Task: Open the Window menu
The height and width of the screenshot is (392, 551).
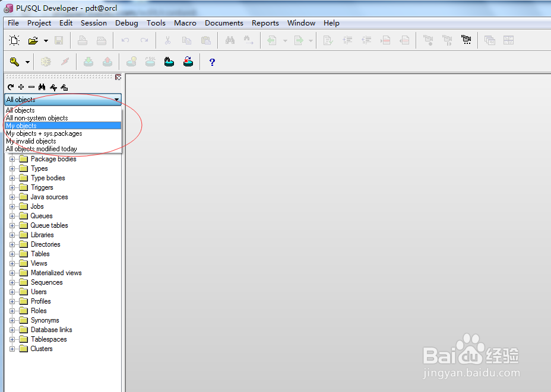Action: click(301, 23)
